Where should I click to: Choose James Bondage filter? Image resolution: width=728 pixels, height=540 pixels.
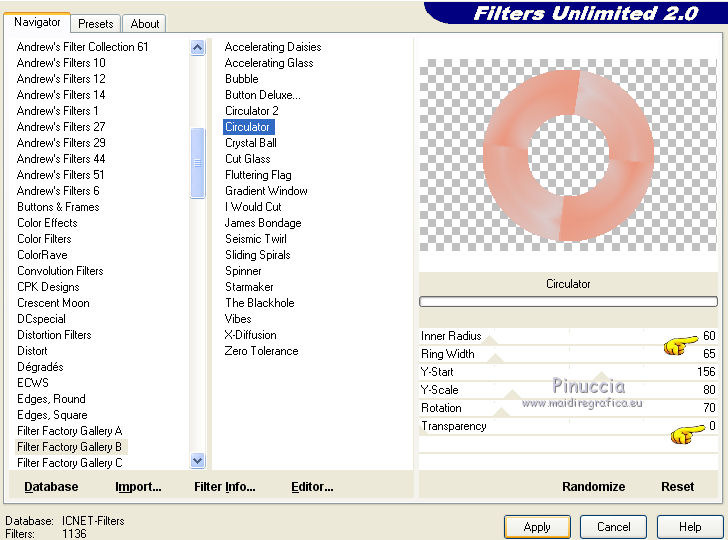click(x=263, y=223)
